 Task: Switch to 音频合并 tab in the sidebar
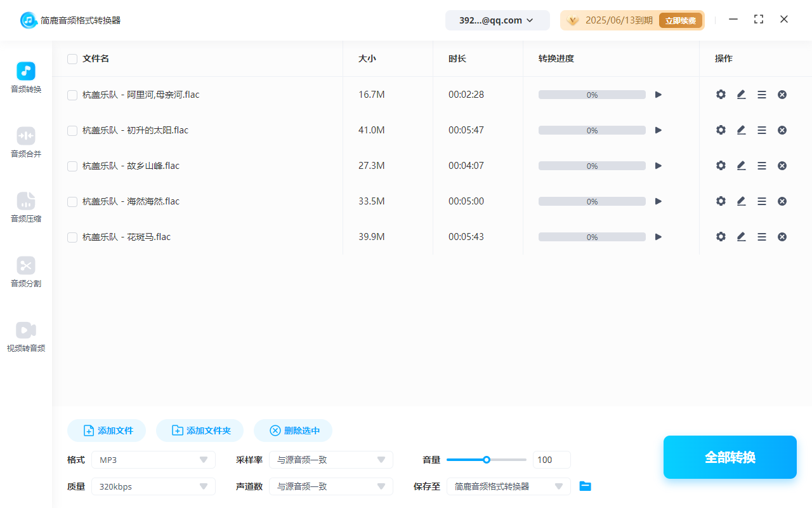tap(26, 143)
